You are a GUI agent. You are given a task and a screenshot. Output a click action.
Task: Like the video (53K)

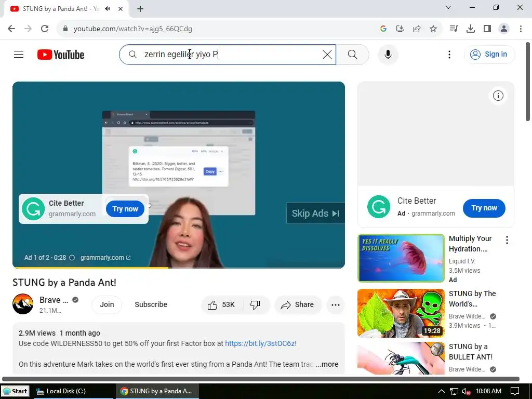tap(221, 304)
